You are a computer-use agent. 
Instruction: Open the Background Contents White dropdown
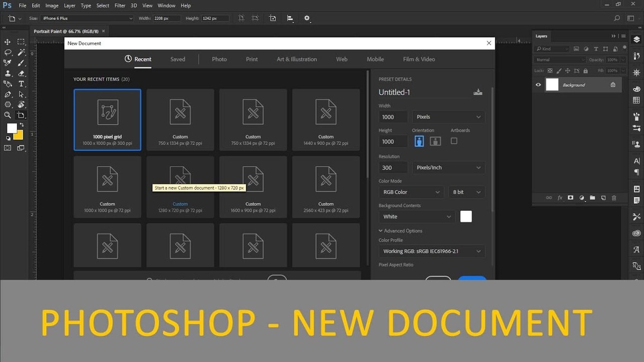pos(417,217)
